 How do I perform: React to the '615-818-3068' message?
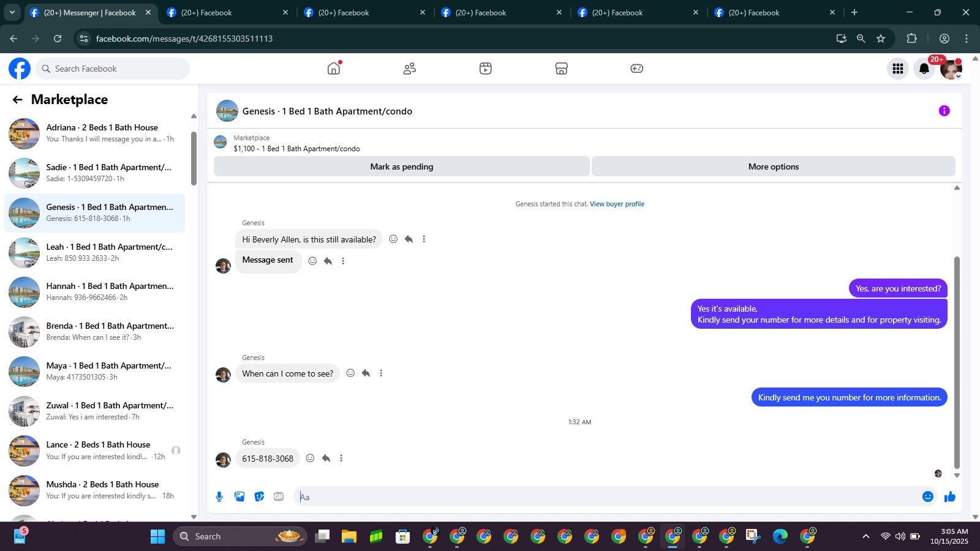310,458
